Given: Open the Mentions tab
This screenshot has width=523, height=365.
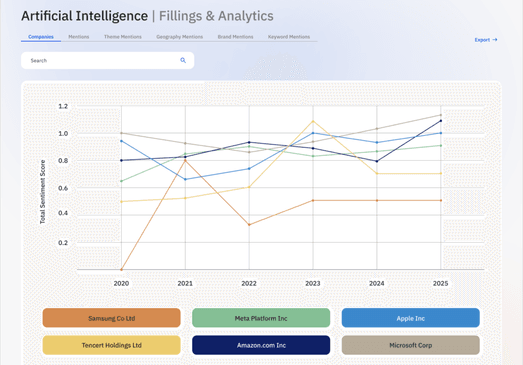Looking at the screenshot, I should coord(79,37).
